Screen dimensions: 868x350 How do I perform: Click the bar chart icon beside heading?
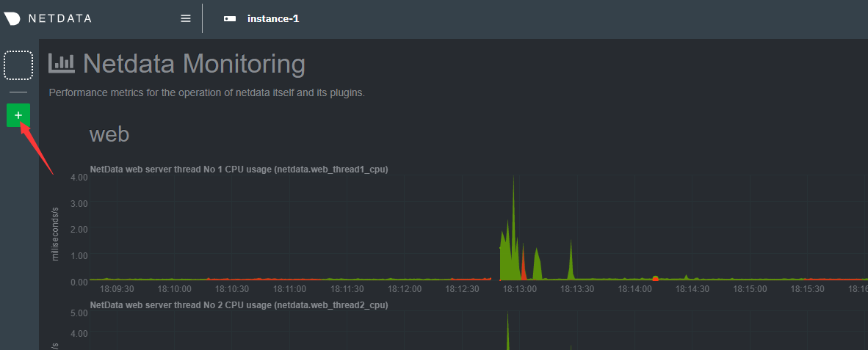point(62,63)
